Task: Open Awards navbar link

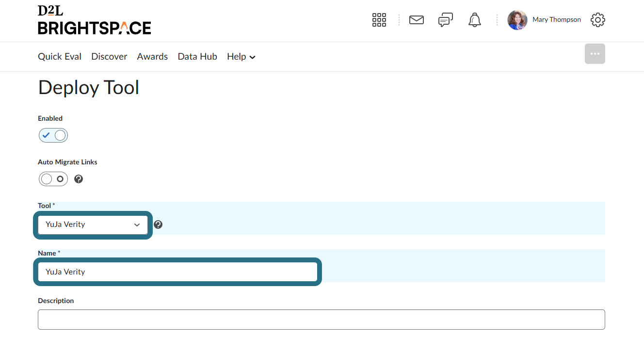Action: click(152, 57)
